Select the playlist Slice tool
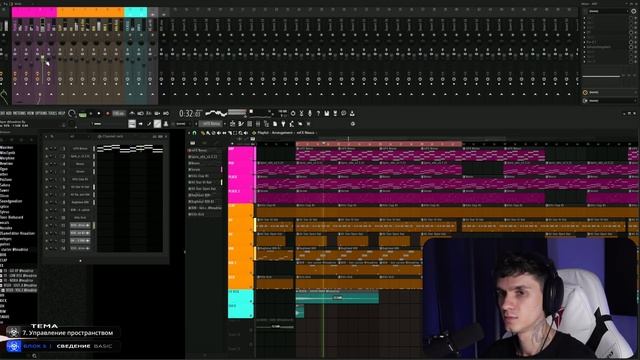640x360 pixels. 230,133
